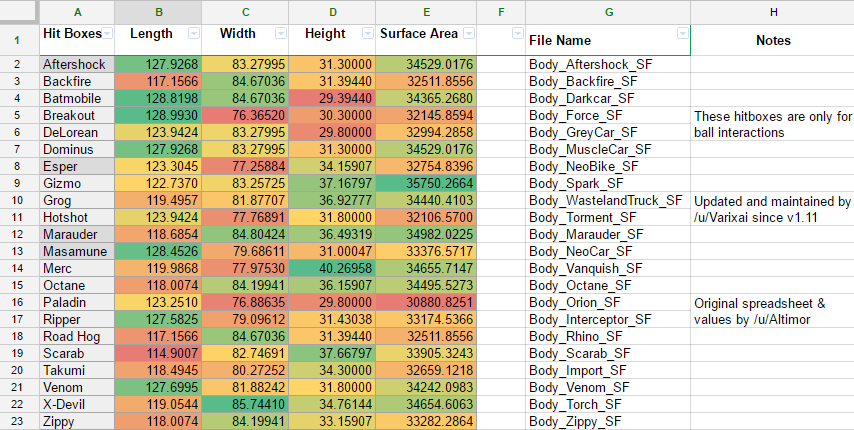Click X-Devil width value 85.74410
The image size is (854, 430).
(245, 404)
